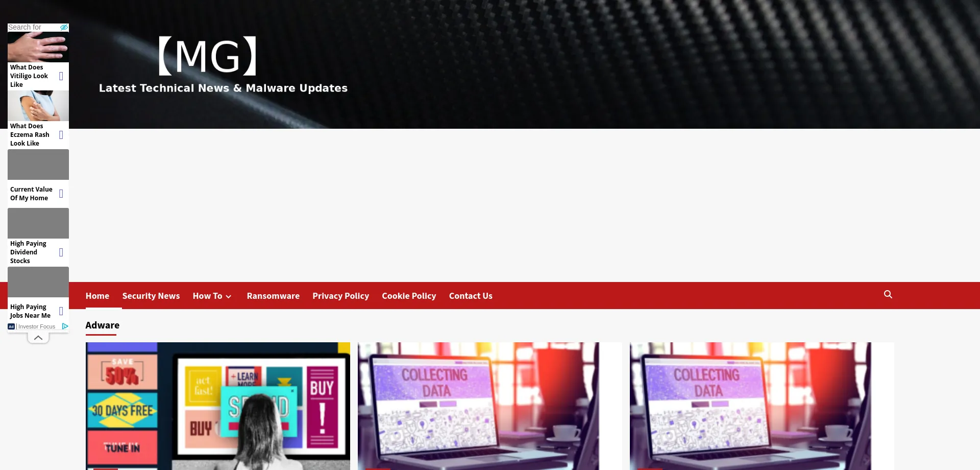Click the gray placeholder above Current Value ad
This screenshot has width=980, height=470.
click(38, 165)
